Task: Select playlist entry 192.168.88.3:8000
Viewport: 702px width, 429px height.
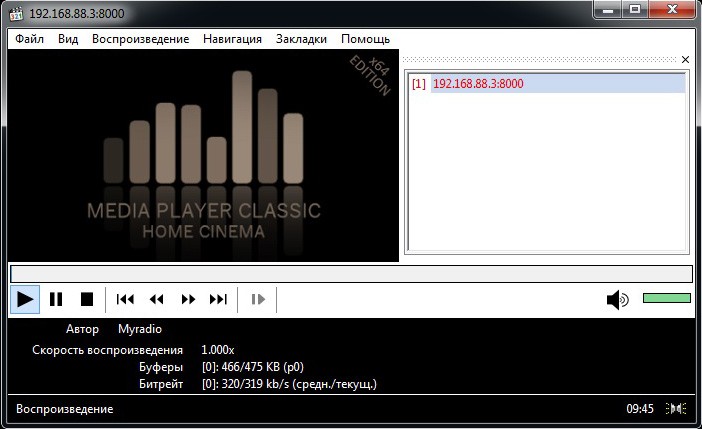Action: coord(477,85)
